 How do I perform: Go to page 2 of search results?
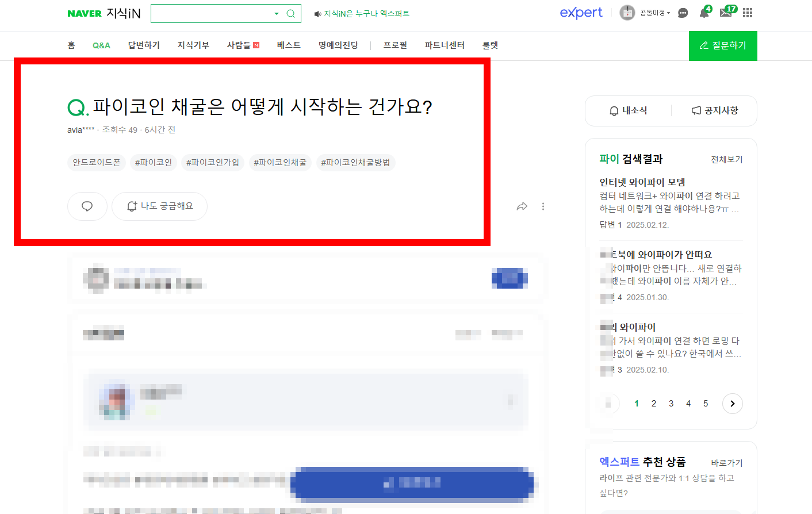pyautogui.click(x=654, y=404)
